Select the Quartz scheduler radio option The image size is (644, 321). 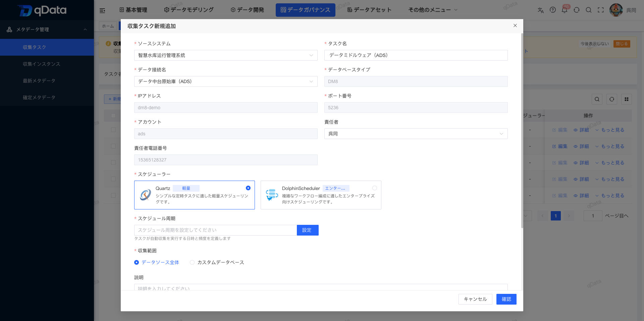[x=248, y=188]
